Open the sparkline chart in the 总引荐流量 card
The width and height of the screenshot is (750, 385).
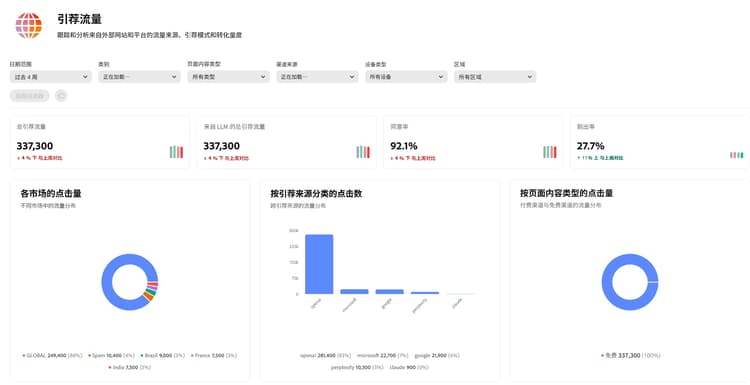click(x=176, y=152)
